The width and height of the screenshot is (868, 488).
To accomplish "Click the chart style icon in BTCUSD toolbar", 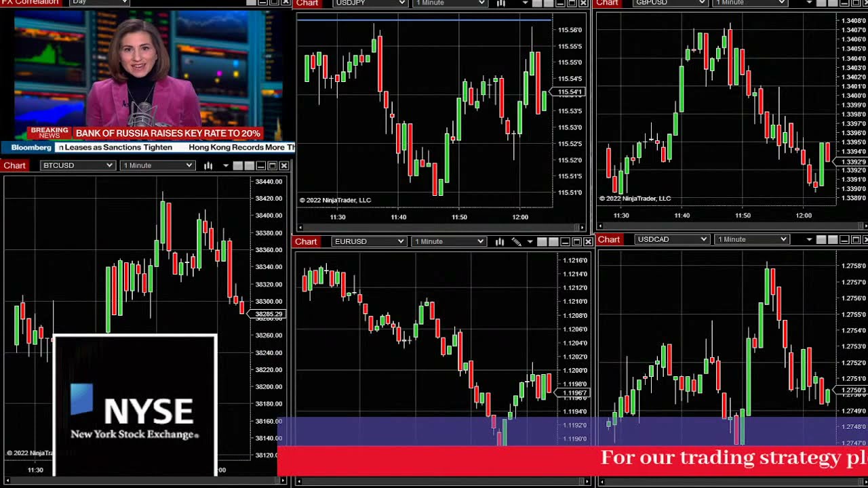I will (208, 165).
